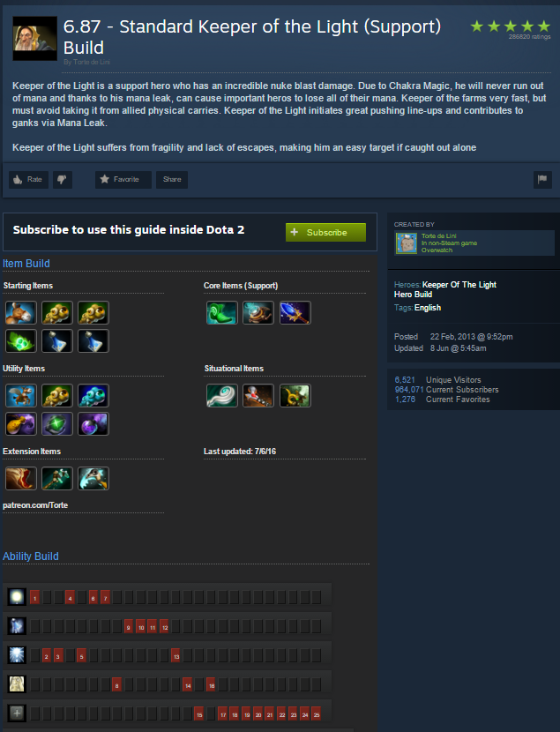Select the blue Sentry Ward item icon
This screenshot has width=560, height=732.
coord(93,396)
